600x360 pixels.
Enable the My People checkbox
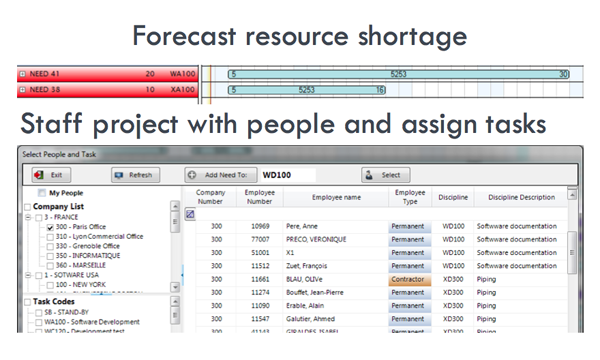tap(42, 192)
